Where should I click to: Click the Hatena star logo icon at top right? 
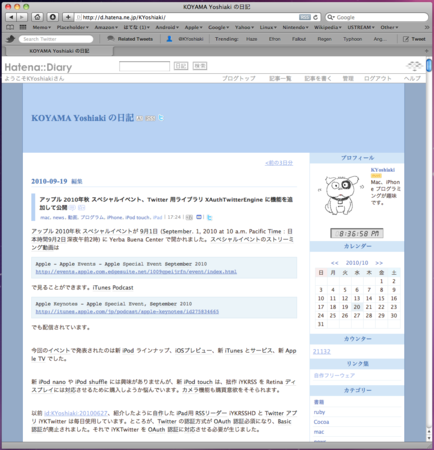[414, 66]
